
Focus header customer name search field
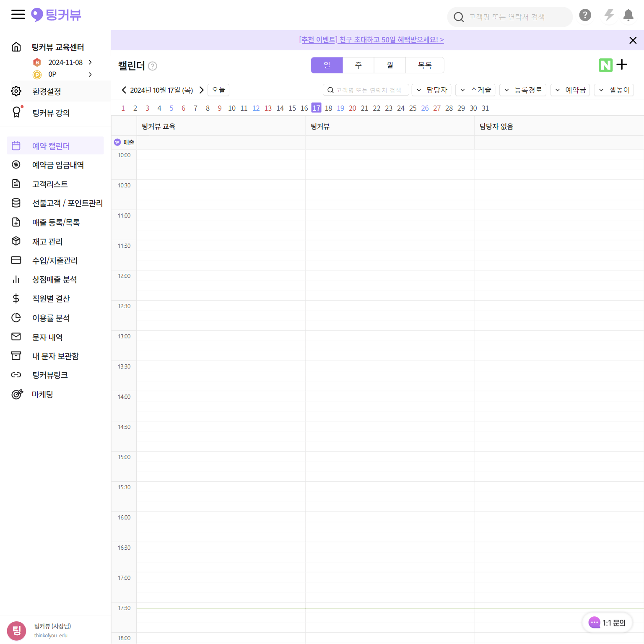click(x=510, y=17)
